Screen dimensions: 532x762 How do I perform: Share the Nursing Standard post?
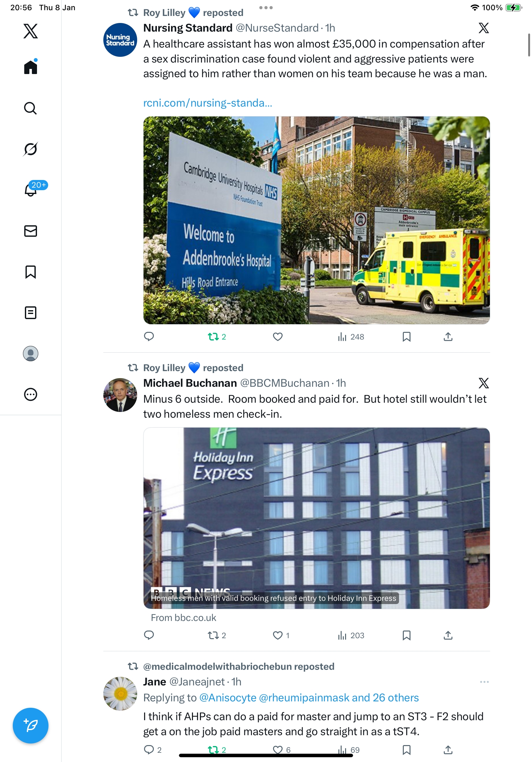pos(448,337)
